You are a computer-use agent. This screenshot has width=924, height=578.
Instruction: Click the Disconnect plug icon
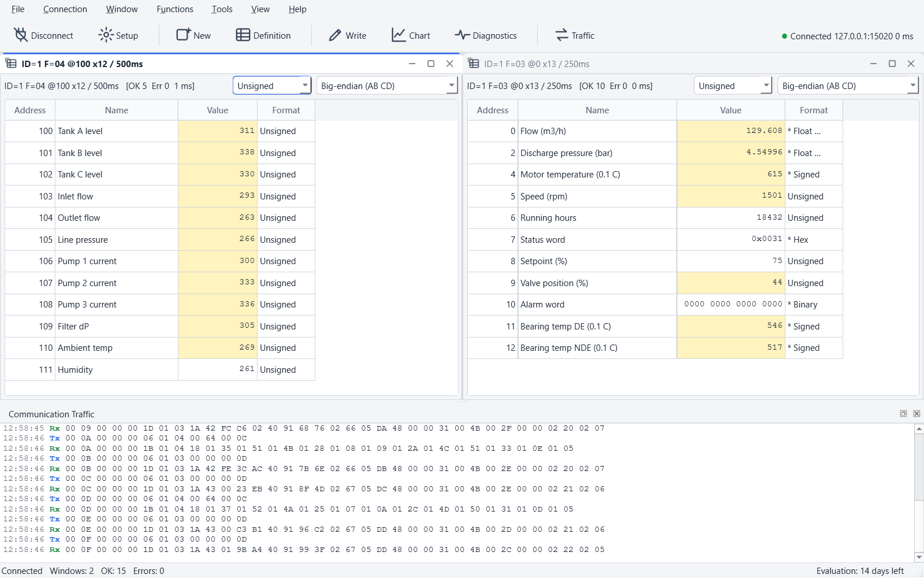pyautogui.click(x=21, y=35)
